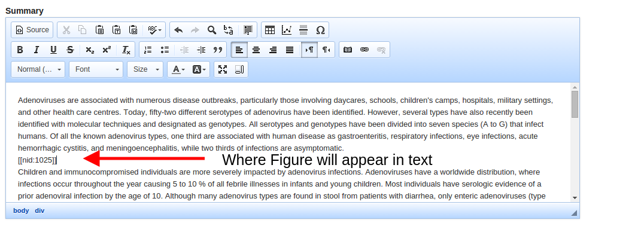The height and width of the screenshot is (235, 644).
Task: Select Align Right
Action: tap(273, 50)
